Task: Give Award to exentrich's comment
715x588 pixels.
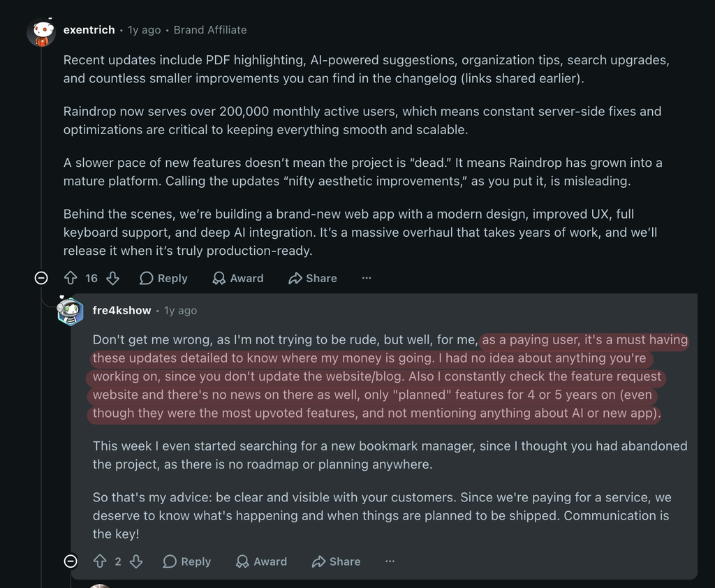Action: (238, 278)
